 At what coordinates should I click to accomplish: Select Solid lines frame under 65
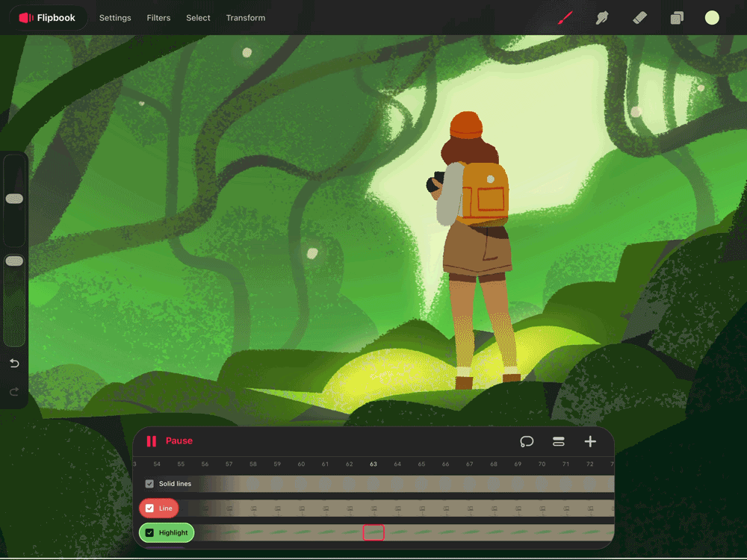tap(421, 484)
